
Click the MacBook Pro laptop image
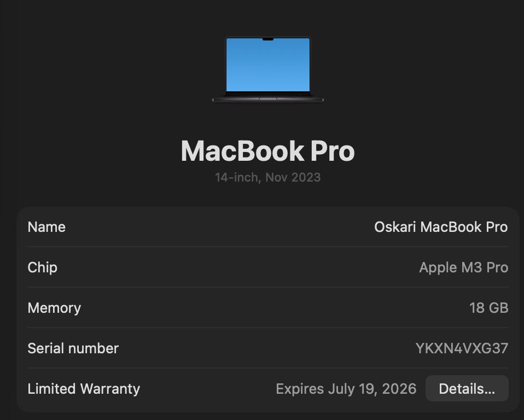coord(268,69)
